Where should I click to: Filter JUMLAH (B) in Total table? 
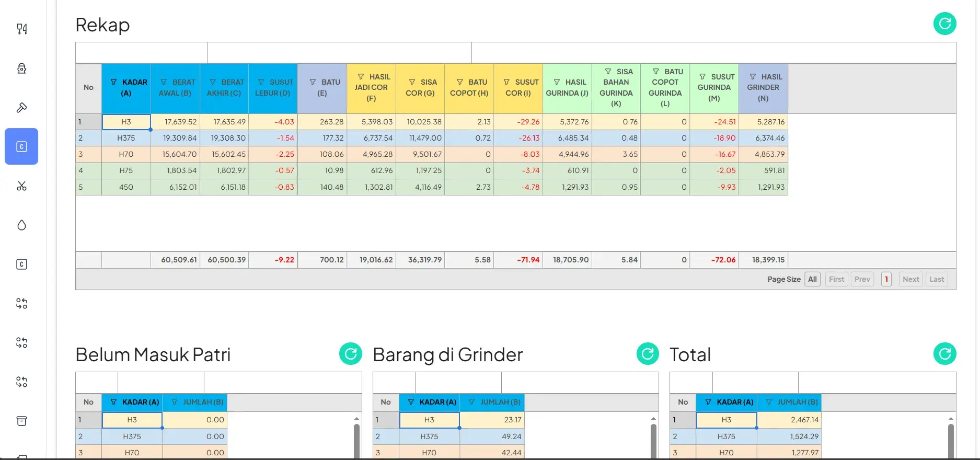[x=768, y=402]
